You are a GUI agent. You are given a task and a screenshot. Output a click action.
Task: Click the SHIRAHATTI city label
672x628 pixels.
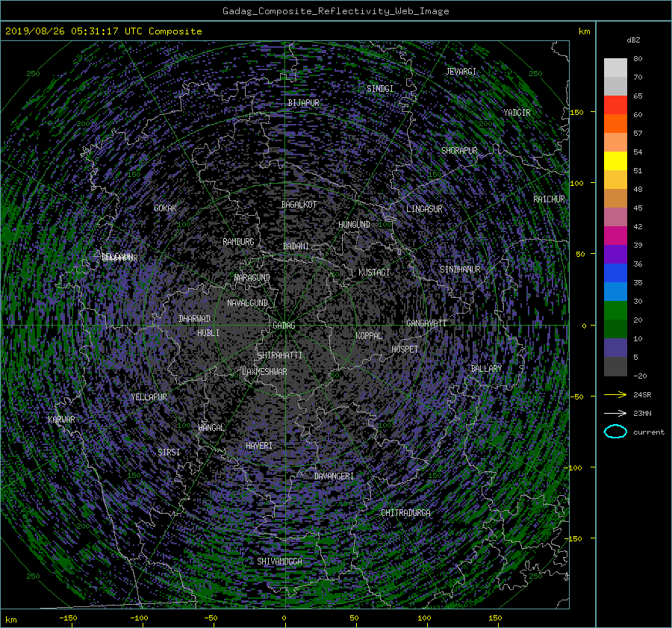pos(280,355)
